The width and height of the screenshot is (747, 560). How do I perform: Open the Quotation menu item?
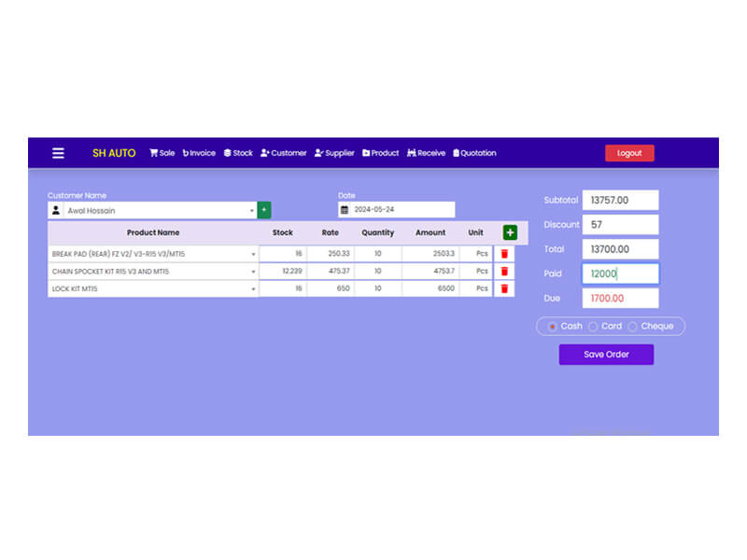point(474,153)
